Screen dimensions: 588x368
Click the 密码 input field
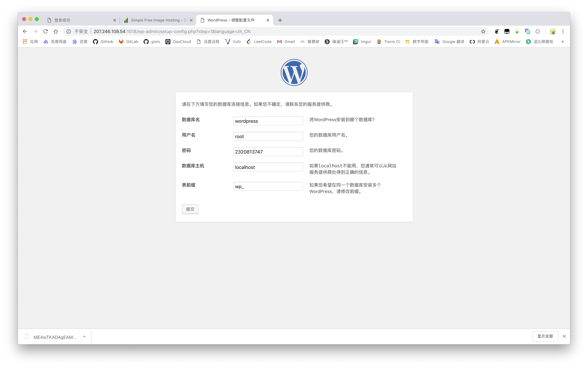coord(268,152)
